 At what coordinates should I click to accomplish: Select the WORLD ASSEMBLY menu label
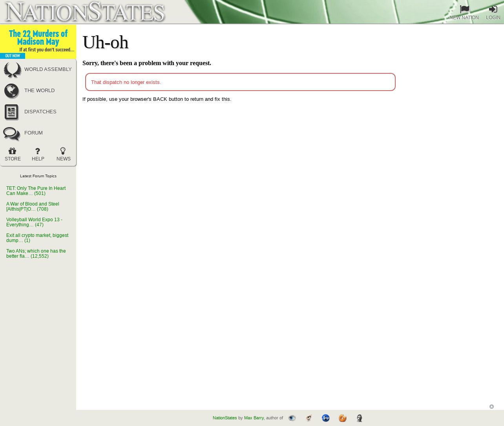[x=48, y=69]
